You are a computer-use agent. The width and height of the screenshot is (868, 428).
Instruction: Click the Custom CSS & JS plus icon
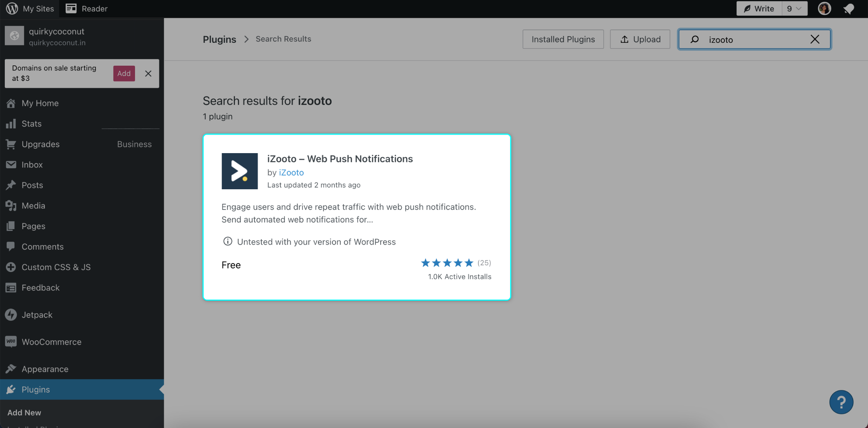pos(11,267)
